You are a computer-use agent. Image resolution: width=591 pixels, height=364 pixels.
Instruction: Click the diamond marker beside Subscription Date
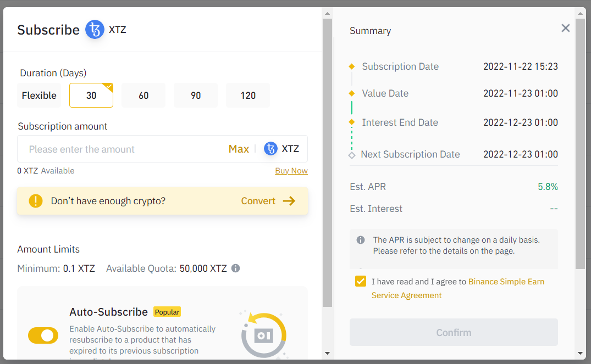click(x=351, y=66)
